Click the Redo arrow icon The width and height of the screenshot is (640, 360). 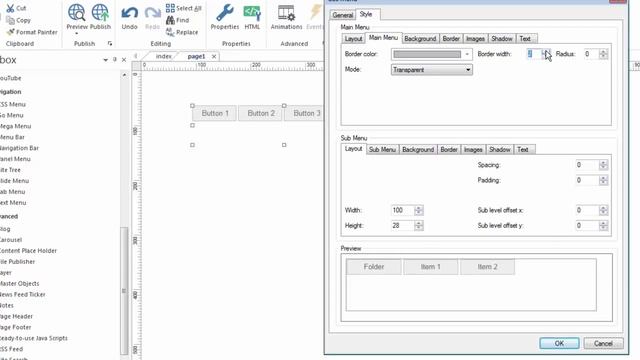(153, 13)
